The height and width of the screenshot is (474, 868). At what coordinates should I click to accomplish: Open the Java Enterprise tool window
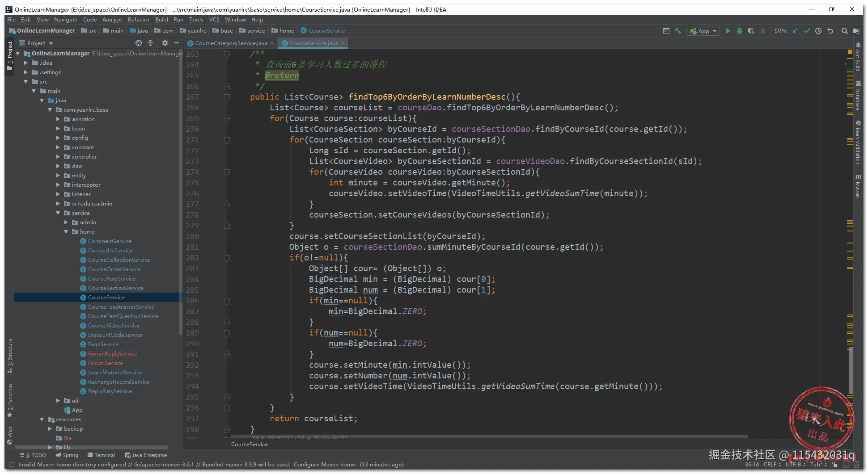[x=146, y=455]
